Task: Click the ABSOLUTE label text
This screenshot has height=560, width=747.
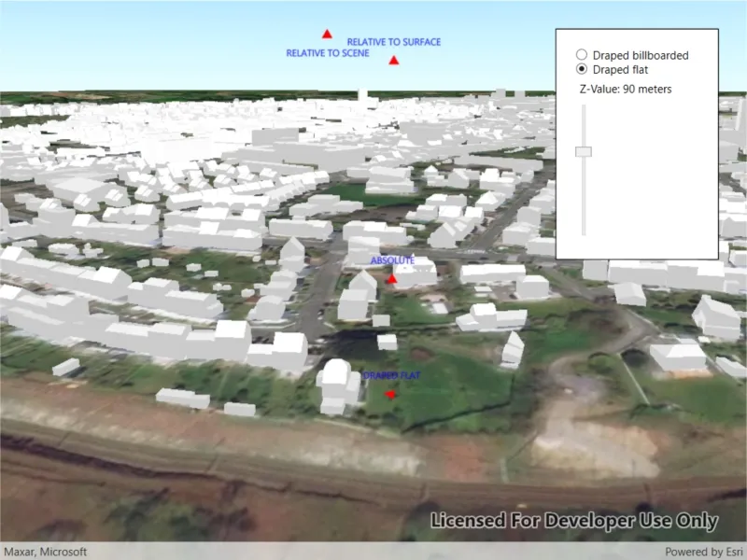Action: (392, 260)
